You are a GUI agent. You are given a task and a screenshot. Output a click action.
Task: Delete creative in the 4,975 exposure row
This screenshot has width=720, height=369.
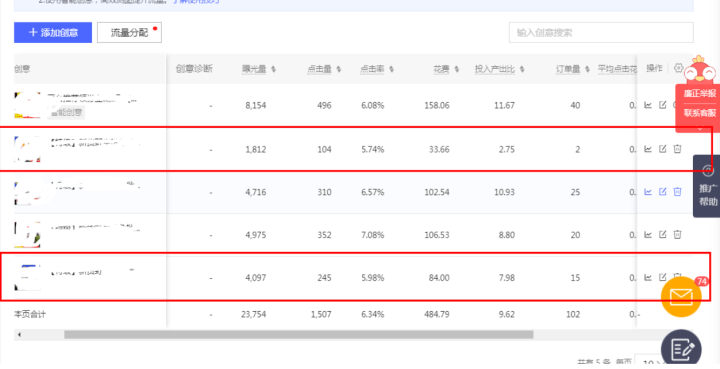(677, 235)
